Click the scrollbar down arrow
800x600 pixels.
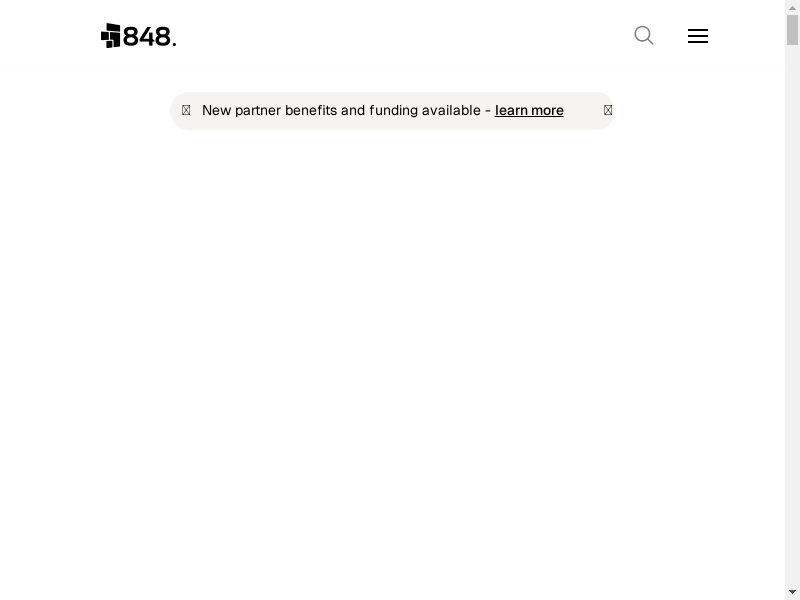pyautogui.click(x=792, y=592)
